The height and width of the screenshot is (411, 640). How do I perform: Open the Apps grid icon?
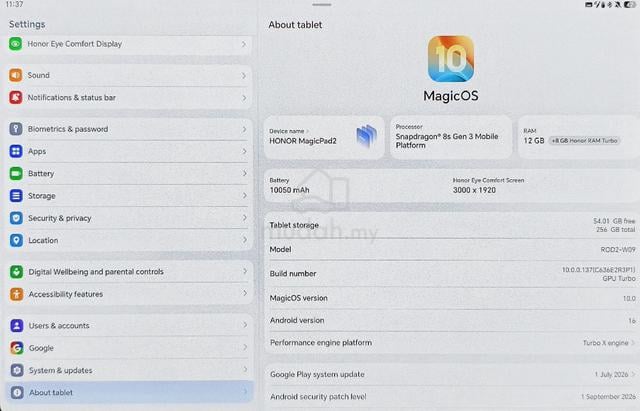coord(16,151)
